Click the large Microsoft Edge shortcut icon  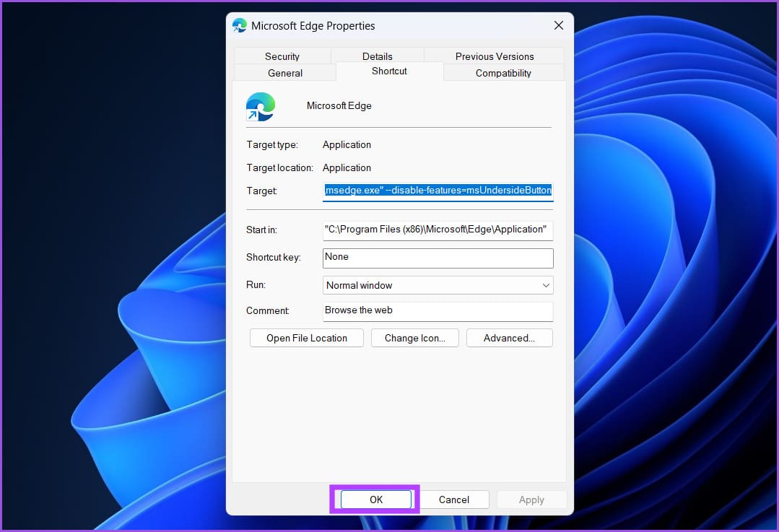pos(261,107)
